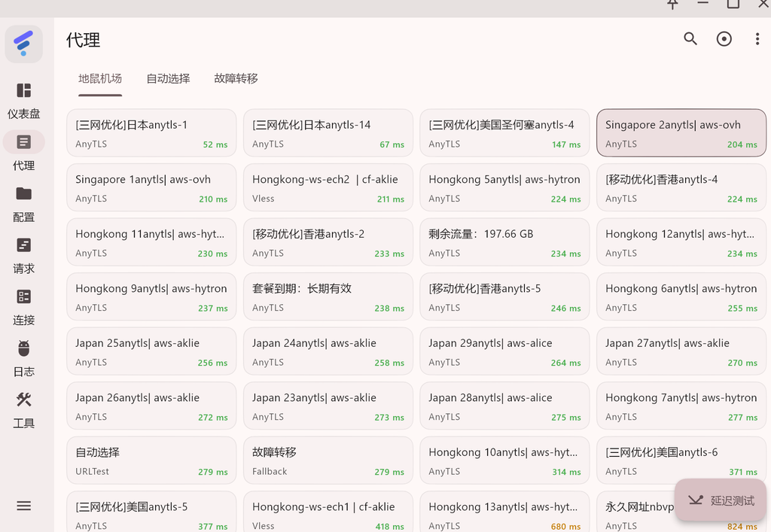Open the three-dot more options menu

(x=757, y=39)
